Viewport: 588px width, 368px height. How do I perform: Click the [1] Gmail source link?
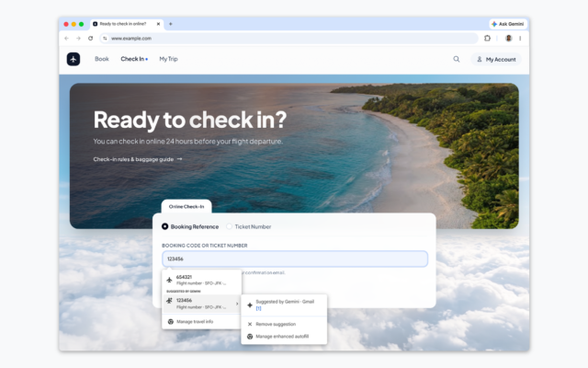tap(258, 308)
